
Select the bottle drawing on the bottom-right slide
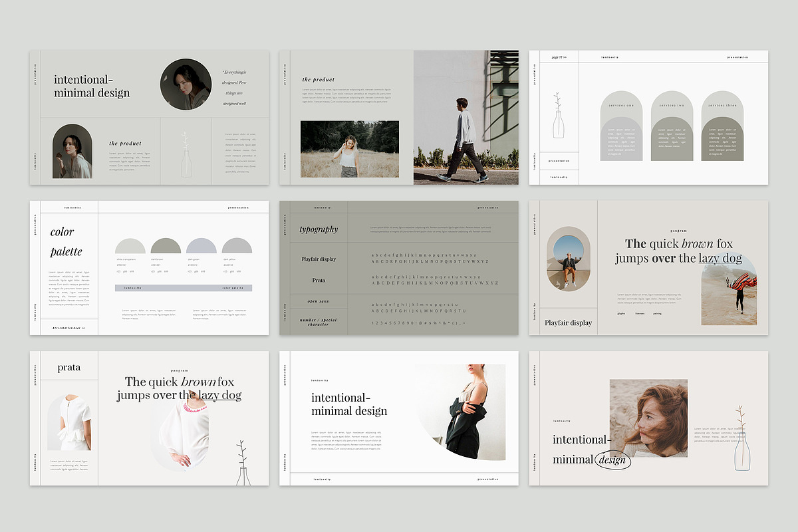tap(741, 438)
